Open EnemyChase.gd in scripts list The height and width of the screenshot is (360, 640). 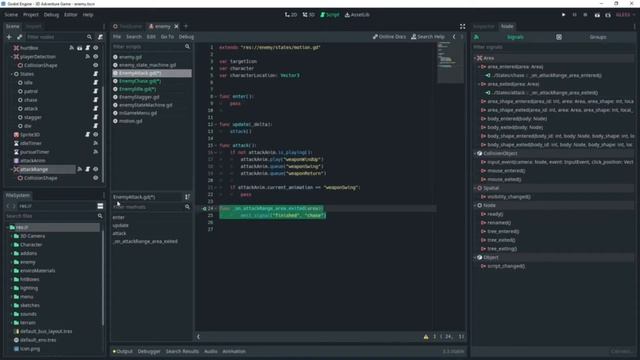[140, 81]
